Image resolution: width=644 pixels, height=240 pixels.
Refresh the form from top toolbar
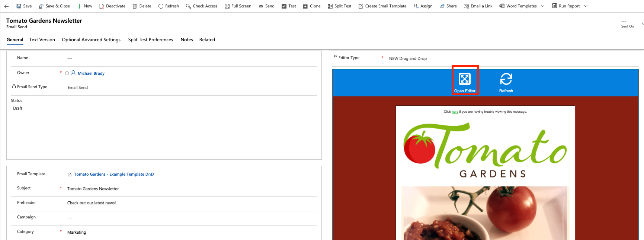[169, 6]
